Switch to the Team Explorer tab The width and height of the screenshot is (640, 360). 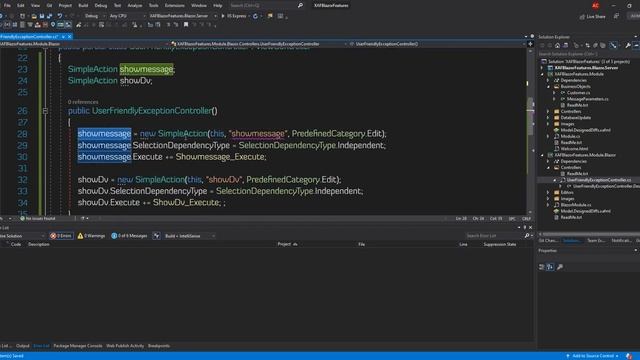click(x=596, y=240)
